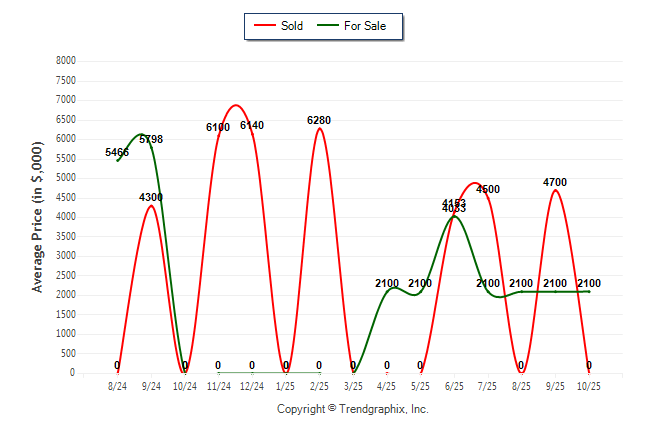Select the 5798 For Sale data label
Viewport: 646px width, 434px height.
151,139
